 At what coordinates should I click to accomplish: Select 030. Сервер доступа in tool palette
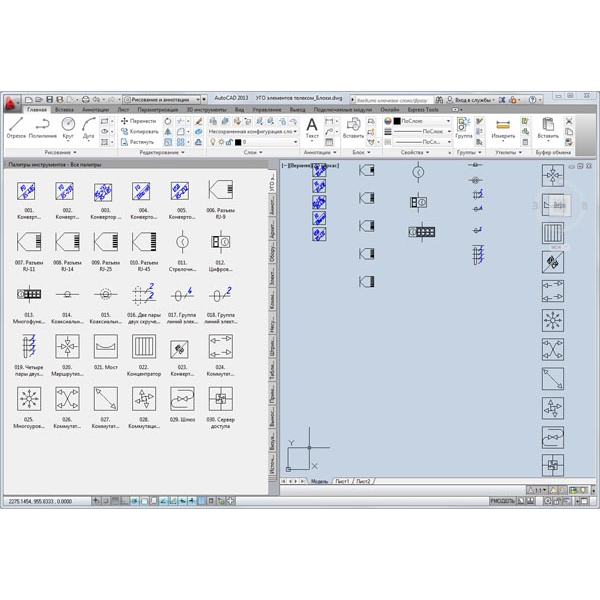click(x=220, y=408)
